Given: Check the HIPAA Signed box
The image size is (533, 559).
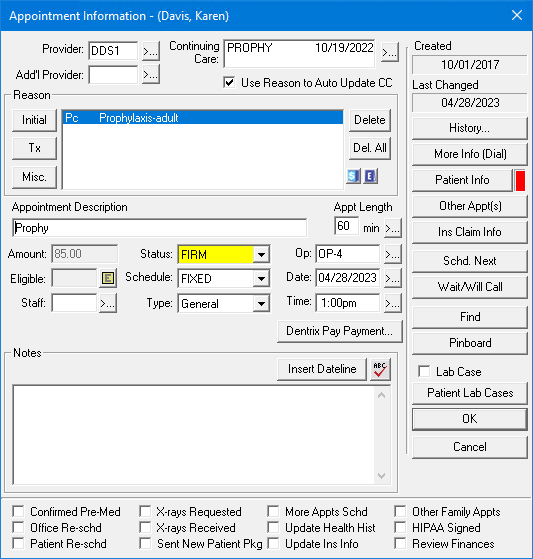Looking at the screenshot, I should (x=400, y=528).
